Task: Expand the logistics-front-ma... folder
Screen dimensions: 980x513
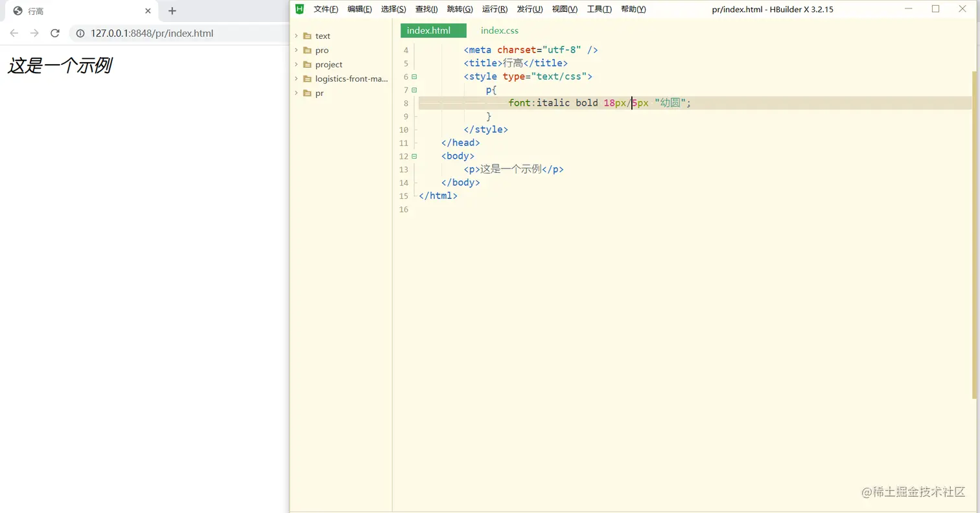Action: pos(296,78)
